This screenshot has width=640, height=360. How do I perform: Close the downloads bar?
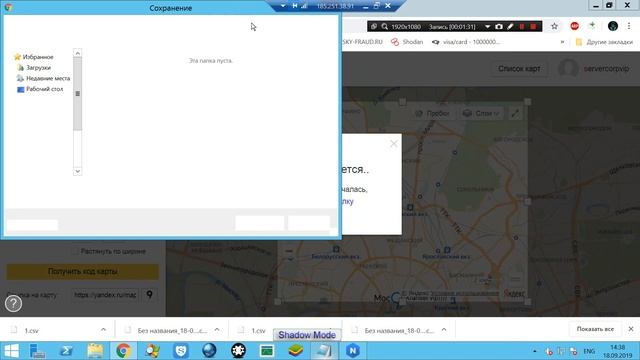631,329
